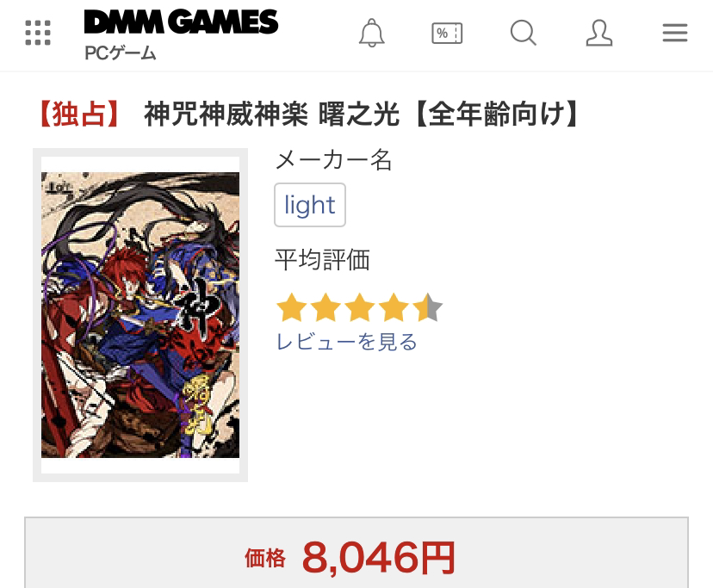Click the red 【独占】 exclusive label
The image size is (713, 588).
coord(79,114)
